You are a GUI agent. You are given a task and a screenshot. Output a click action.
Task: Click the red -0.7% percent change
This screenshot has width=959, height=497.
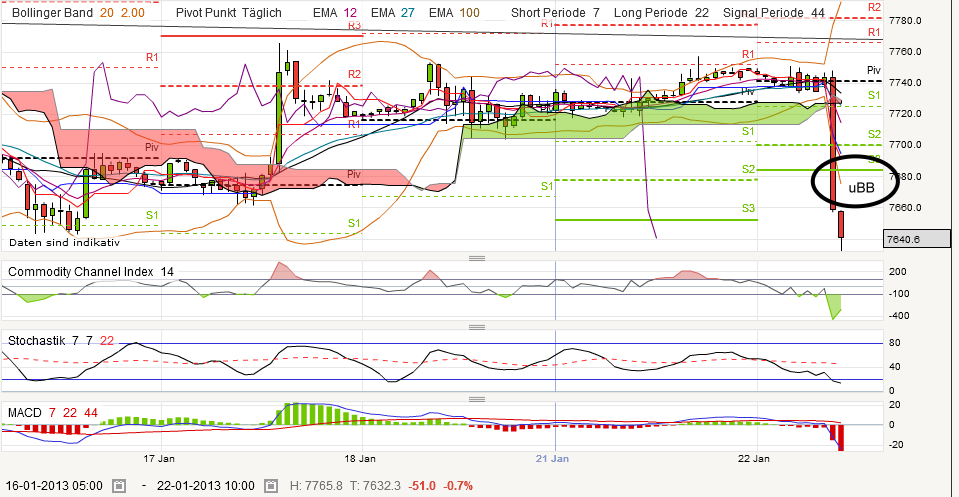click(458, 486)
